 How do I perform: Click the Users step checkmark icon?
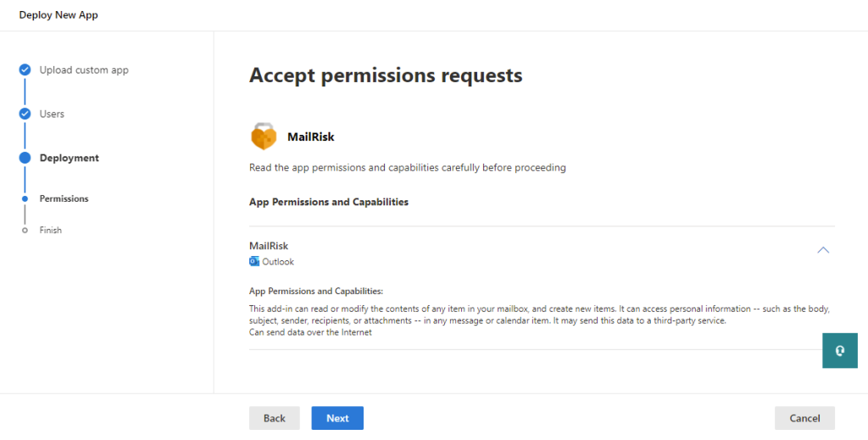(x=25, y=114)
